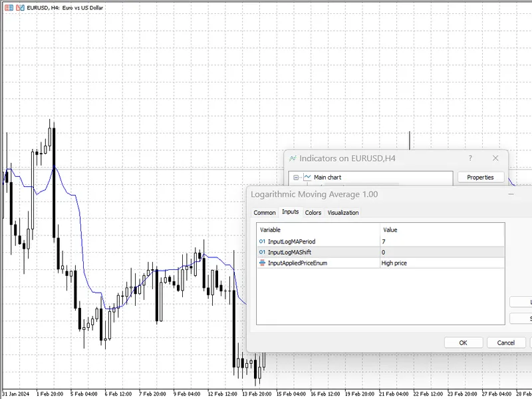Switch to the Common tab
The image size is (532, 399).
click(265, 213)
